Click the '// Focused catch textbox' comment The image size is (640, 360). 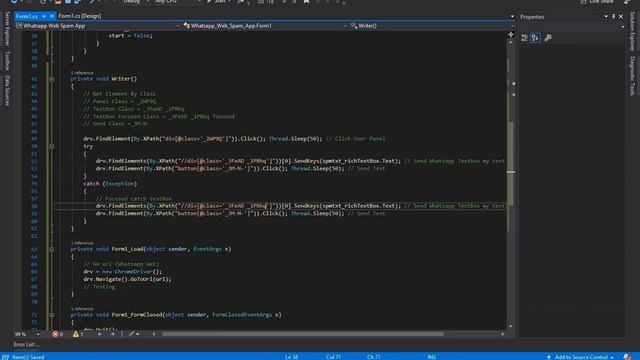point(133,199)
